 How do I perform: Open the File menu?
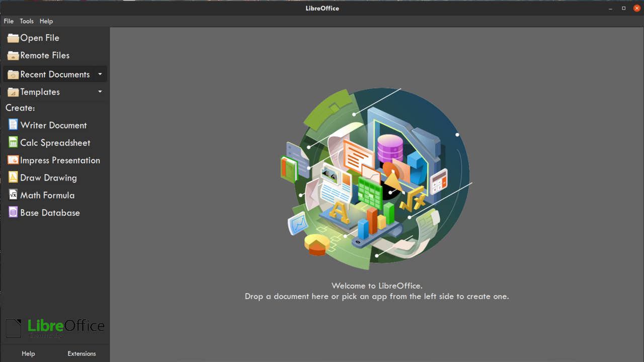pyautogui.click(x=9, y=21)
